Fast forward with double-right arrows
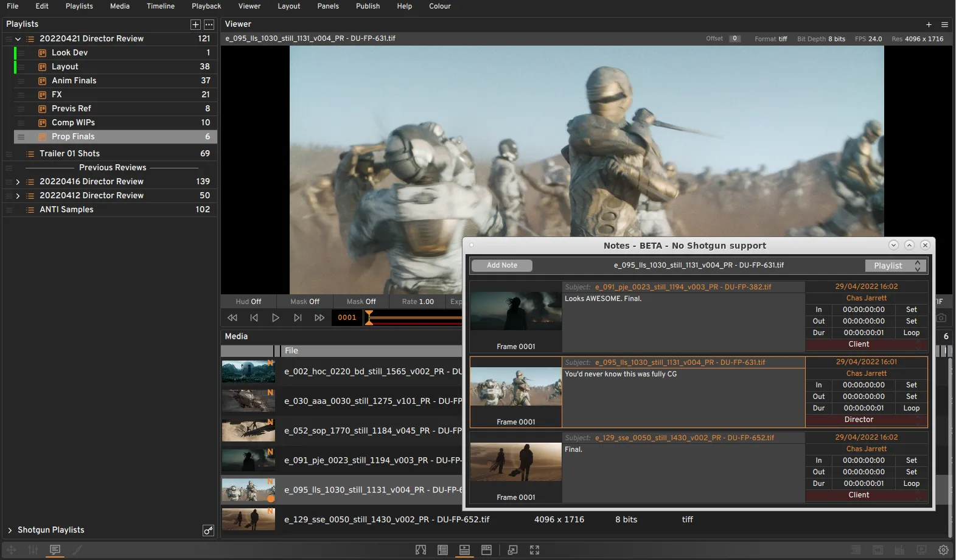This screenshot has width=956, height=560. (319, 317)
